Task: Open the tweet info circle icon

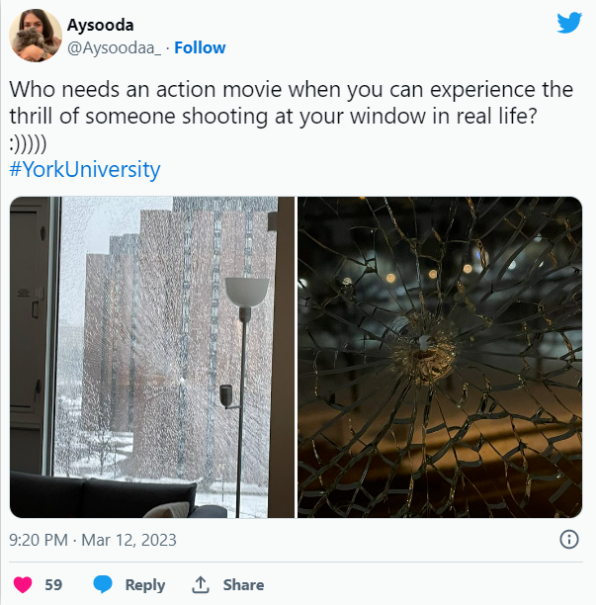Action: tap(569, 539)
